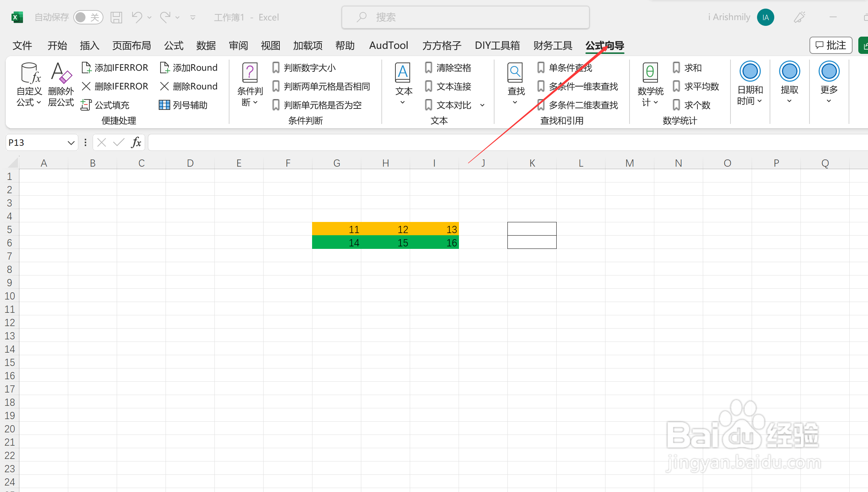This screenshot has height=492, width=868.
Task: Open 条件判断 conditional judgment tool
Action: click(250, 85)
